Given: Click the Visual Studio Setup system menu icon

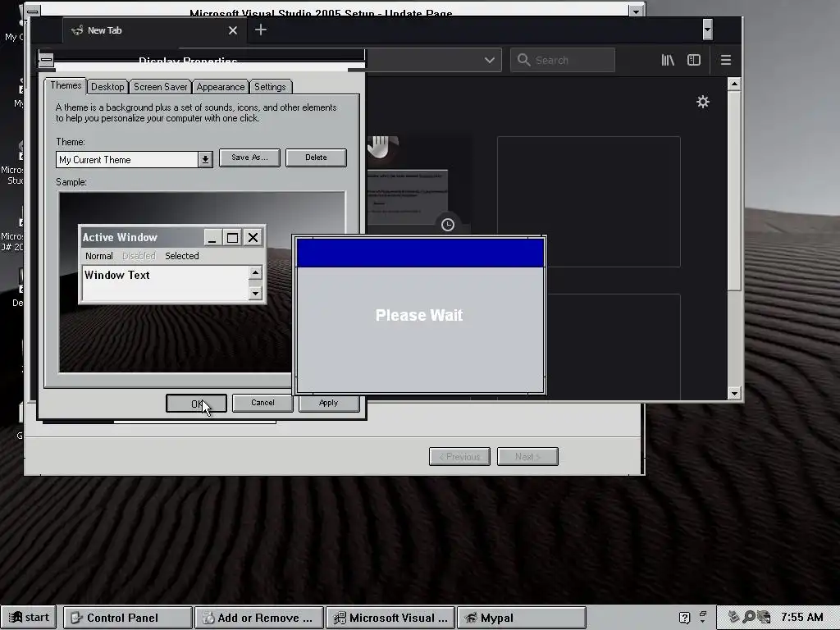Looking at the screenshot, I should tap(32, 11).
